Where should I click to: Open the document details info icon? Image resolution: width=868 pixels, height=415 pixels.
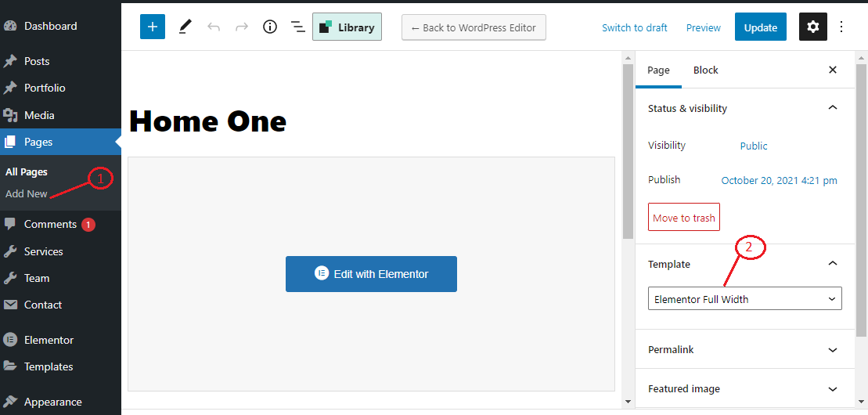270,27
